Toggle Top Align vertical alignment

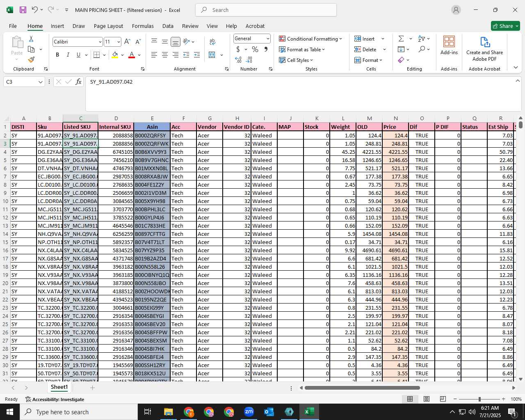154,41
